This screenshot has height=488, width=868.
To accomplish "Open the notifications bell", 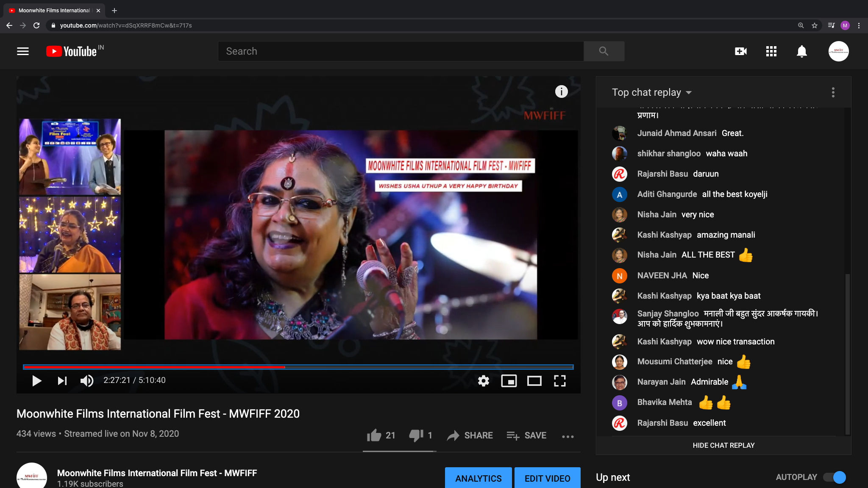I will (802, 51).
